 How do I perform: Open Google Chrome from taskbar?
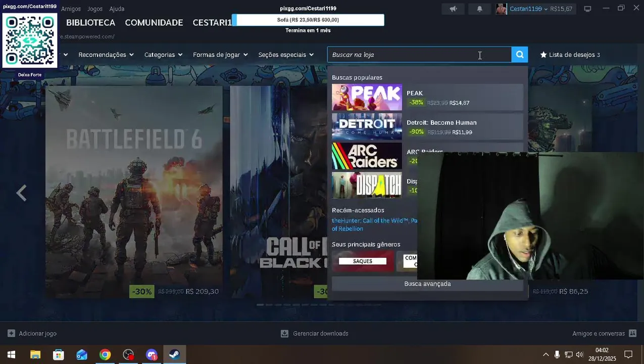coord(105,355)
